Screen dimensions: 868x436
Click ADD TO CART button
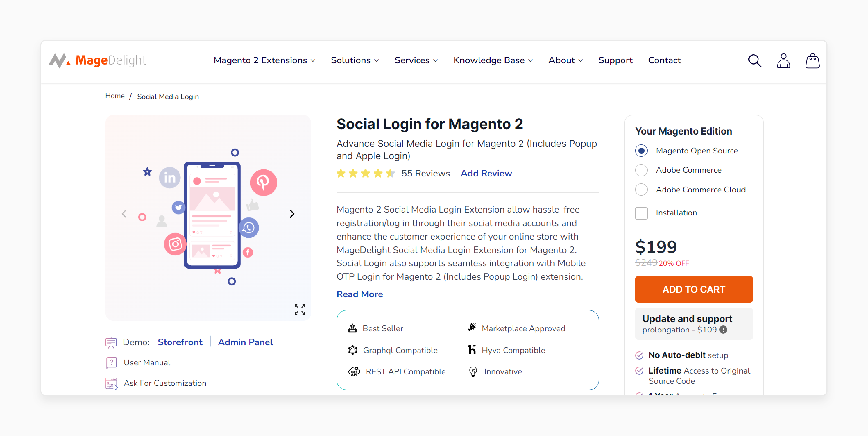pyautogui.click(x=693, y=290)
